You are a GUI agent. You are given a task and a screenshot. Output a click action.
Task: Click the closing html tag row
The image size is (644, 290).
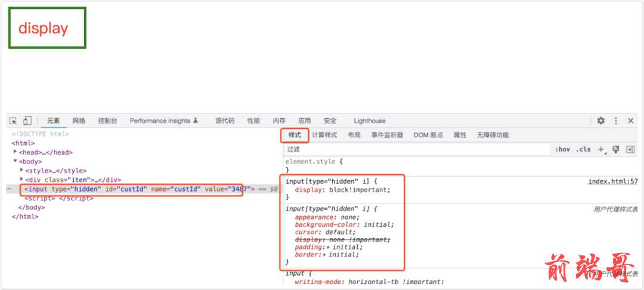tap(25, 217)
